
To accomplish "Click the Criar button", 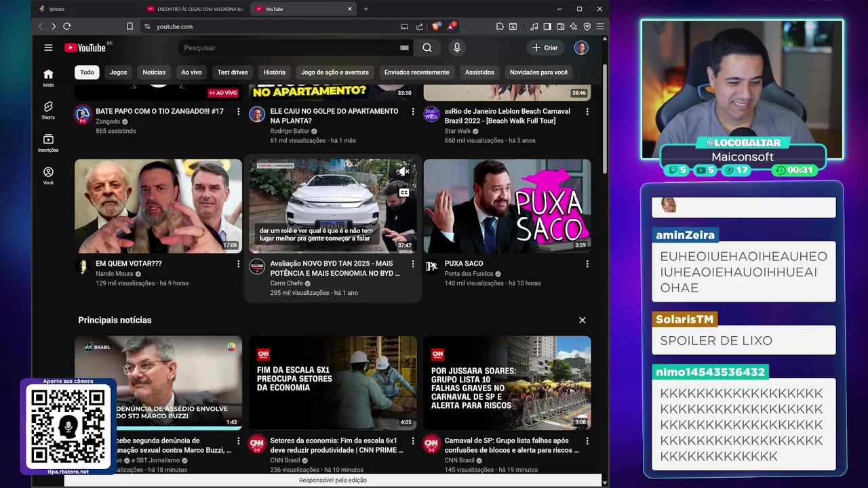I will coord(545,47).
